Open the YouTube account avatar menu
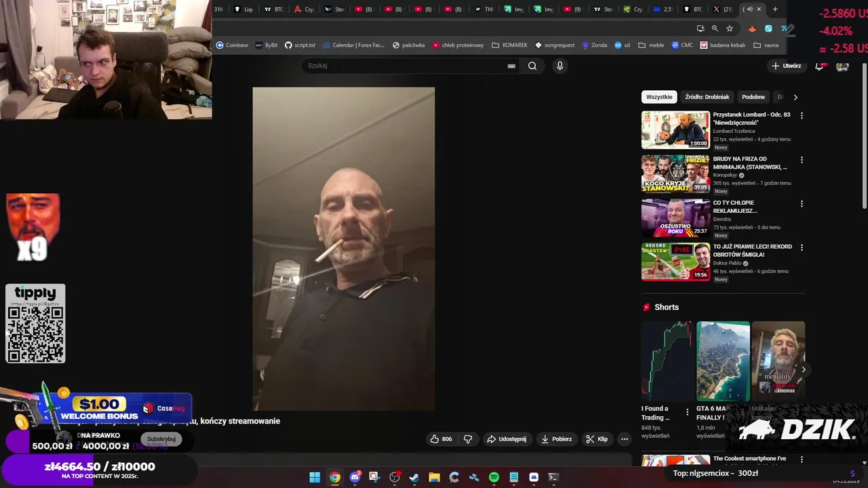 pyautogui.click(x=842, y=66)
